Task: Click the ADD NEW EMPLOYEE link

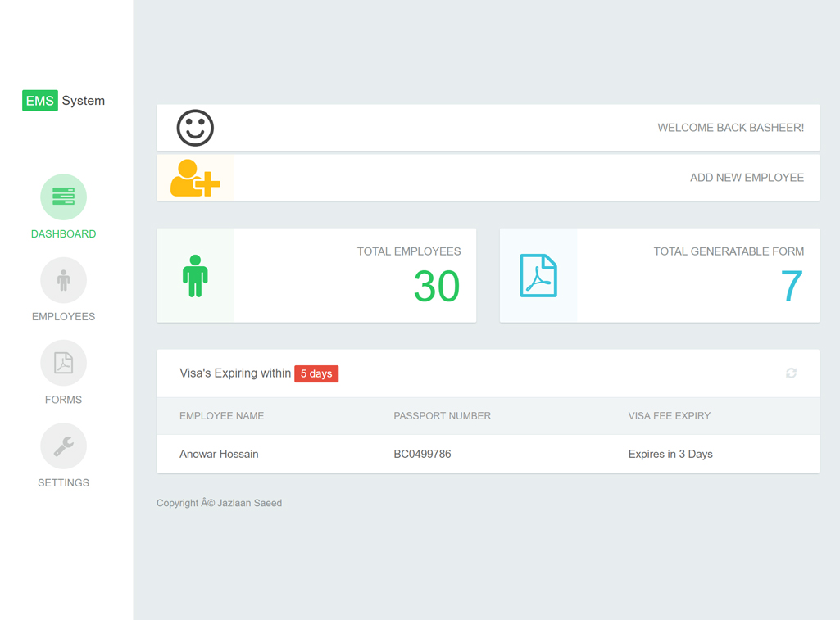Action: 746,178
